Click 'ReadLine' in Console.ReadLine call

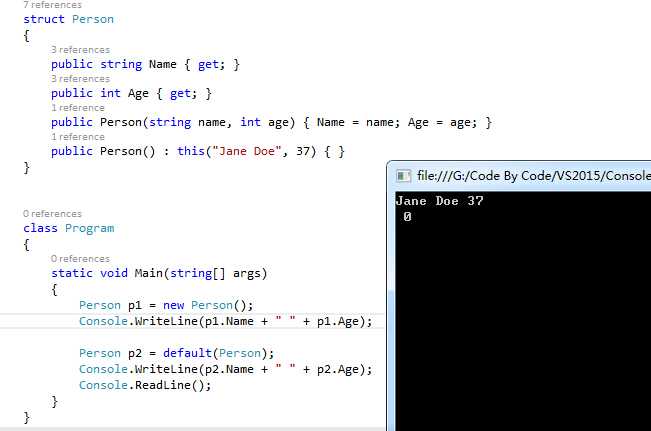point(162,385)
